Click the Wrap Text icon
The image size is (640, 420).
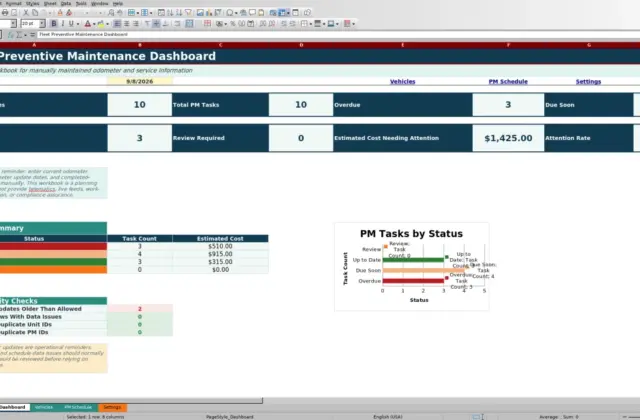(x=177, y=24)
